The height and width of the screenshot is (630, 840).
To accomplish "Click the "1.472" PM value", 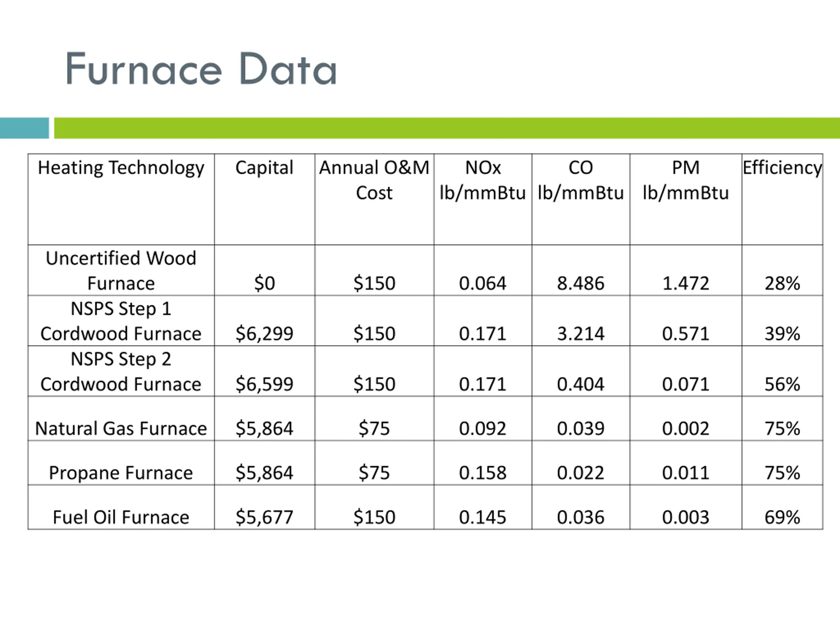I will (x=685, y=283).
